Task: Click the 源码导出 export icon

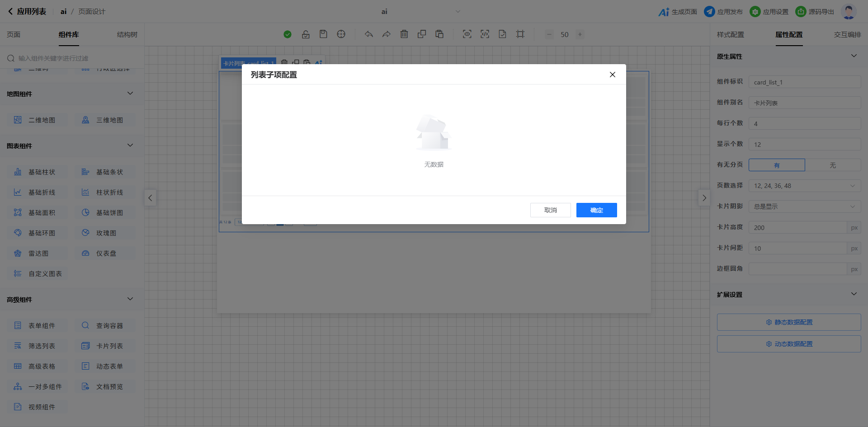Action: point(800,12)
